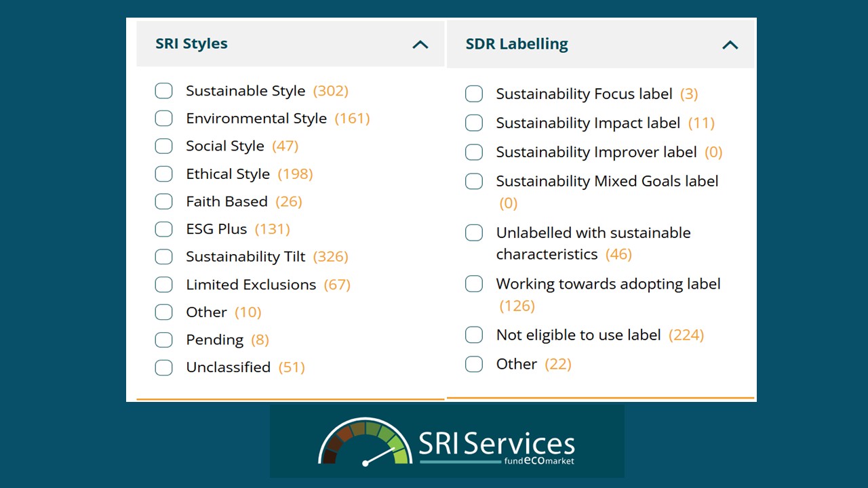This screenshot has height=488, width=868.
Task: Check the ESG Plus checkbox
Action: pyautogui.click(x=164, y=229)
